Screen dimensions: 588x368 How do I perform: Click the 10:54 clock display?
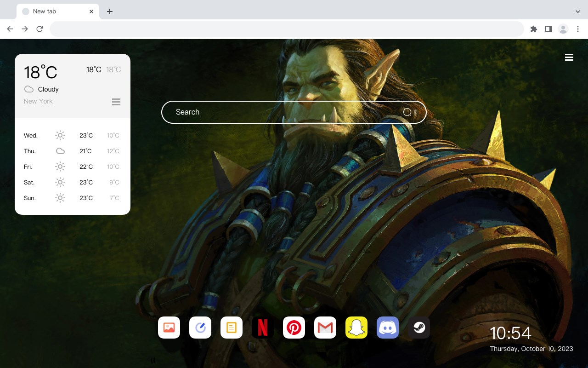[x=510, y=333]
